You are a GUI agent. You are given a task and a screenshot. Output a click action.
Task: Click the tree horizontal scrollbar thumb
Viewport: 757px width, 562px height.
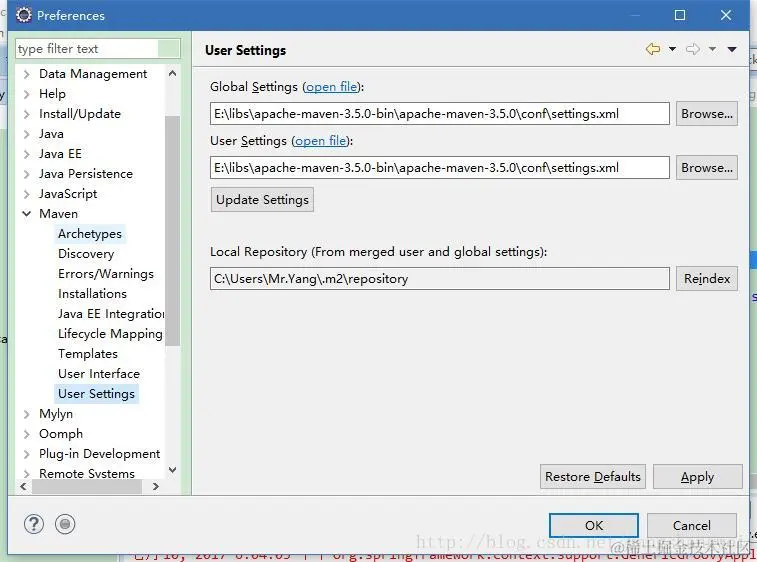click(x=87, y=487)
